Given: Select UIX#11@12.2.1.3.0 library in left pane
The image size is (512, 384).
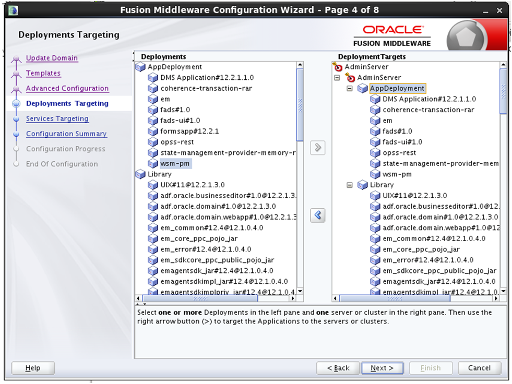Looking at the screenshot, I should pyautogui.click(x=192, y=185).
